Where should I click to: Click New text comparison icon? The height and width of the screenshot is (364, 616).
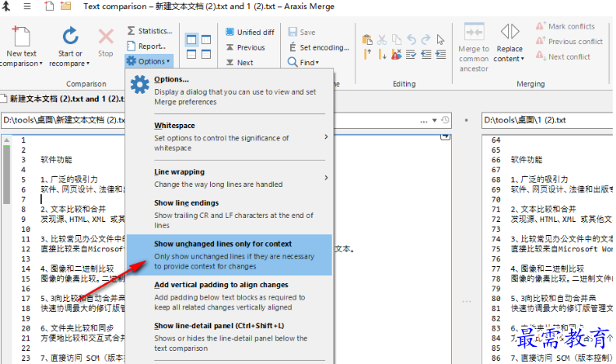tap(21, 36)
